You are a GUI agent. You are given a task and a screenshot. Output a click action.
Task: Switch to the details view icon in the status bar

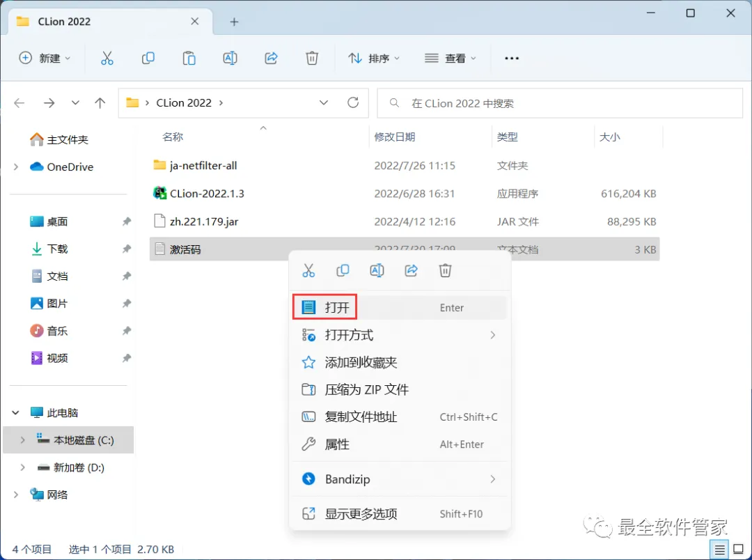(x=719, y=550)
